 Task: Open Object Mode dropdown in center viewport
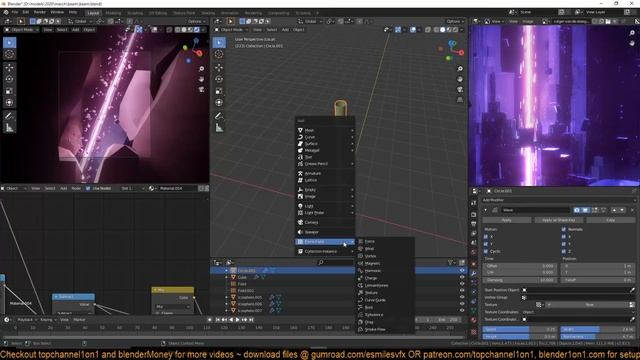pos(232,30)
